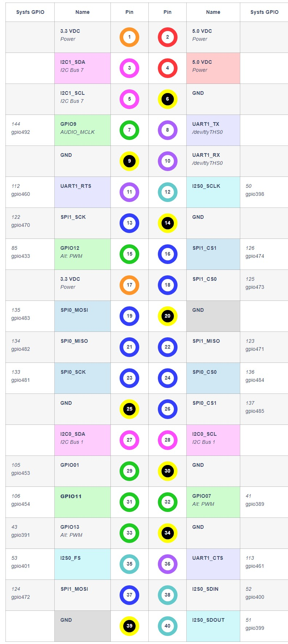Select the purple pin 8 circle
This screenshot has height=644, width=288.
click(x=168, y=130)
